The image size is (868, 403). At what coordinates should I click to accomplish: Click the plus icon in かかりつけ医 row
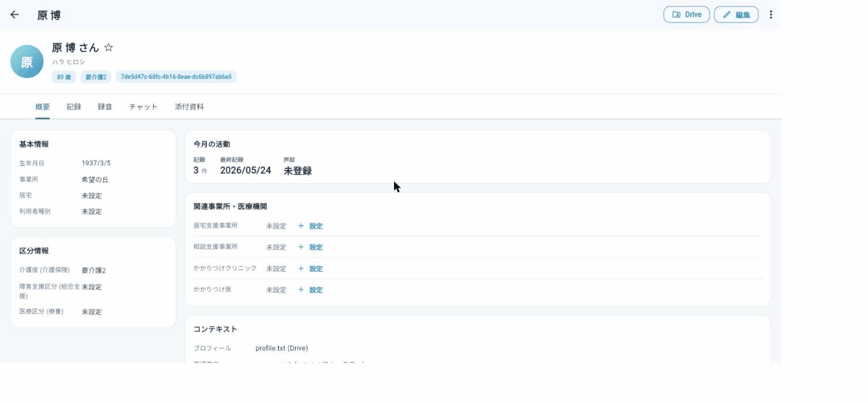[301, 290]
